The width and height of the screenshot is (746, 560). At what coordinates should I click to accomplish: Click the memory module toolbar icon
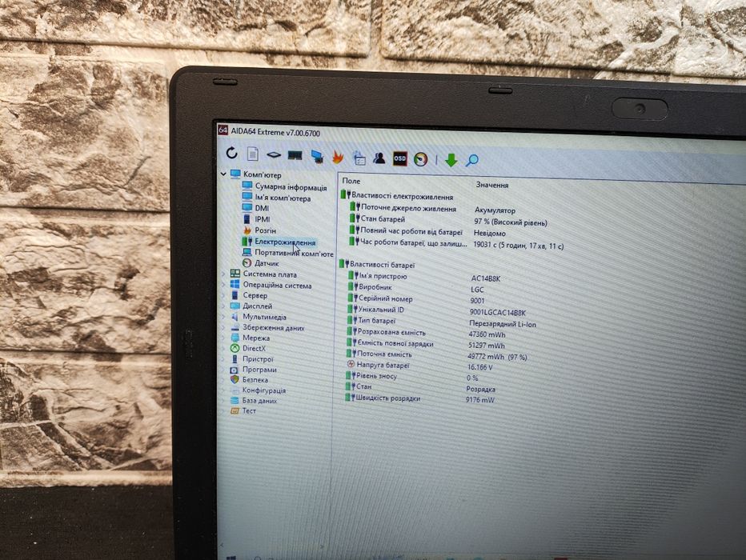(x=295, y=155)
